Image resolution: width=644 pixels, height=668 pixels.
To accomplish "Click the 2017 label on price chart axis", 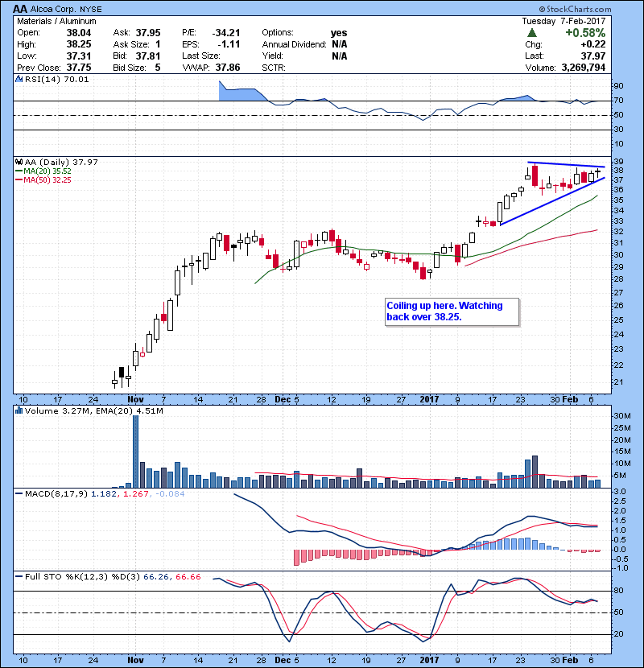I will [x=429, y=400].
